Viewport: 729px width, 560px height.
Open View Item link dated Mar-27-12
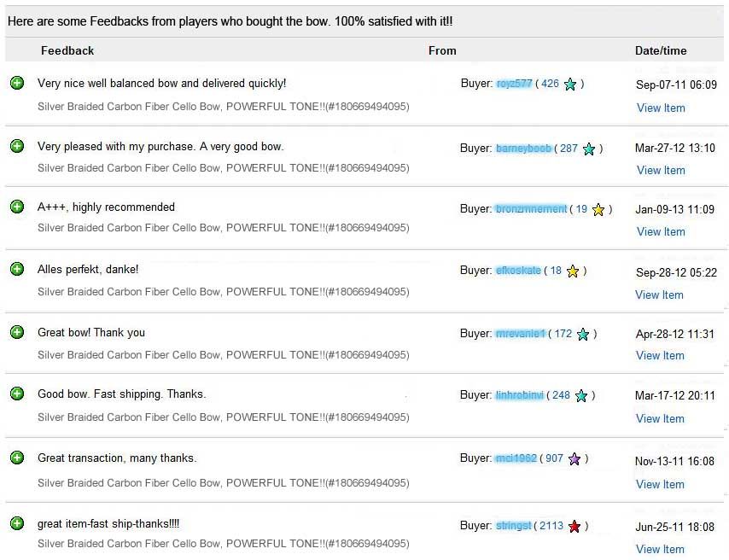coord(661,170)
